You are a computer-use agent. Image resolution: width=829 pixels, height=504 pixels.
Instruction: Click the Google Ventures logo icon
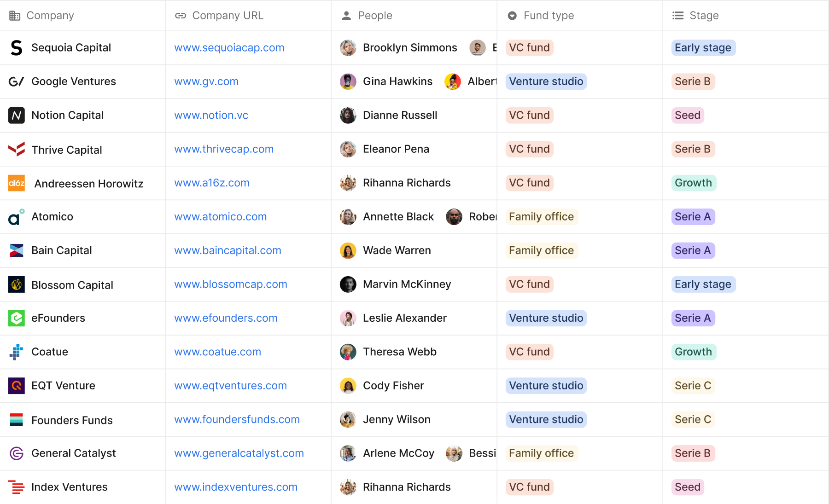pos(17,81)
